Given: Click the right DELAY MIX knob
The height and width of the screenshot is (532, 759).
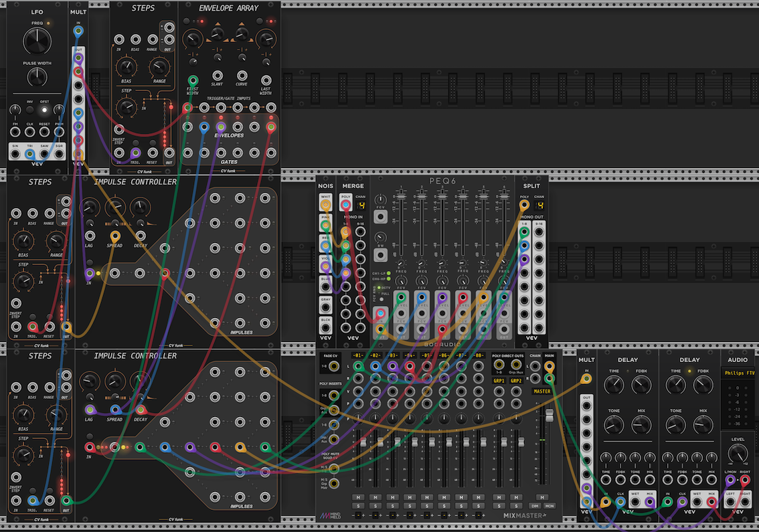Looking at the screenshot, I should point(703,425).
